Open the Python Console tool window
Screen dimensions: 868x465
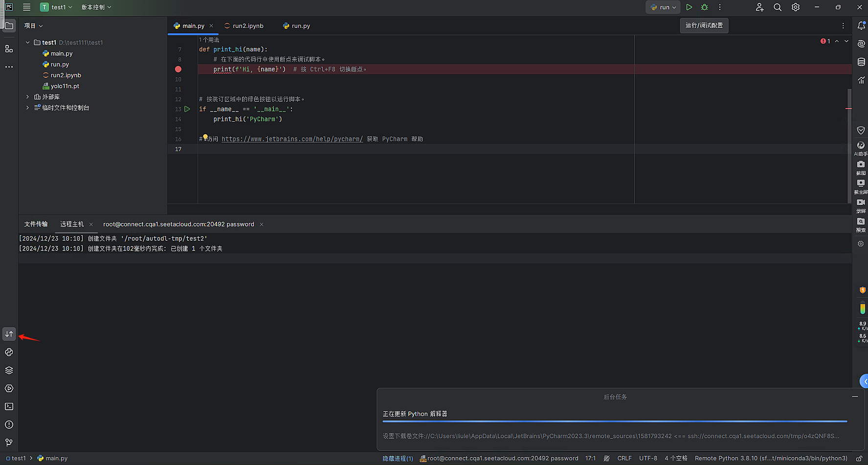pyautogui.click(x=9, y=352)
